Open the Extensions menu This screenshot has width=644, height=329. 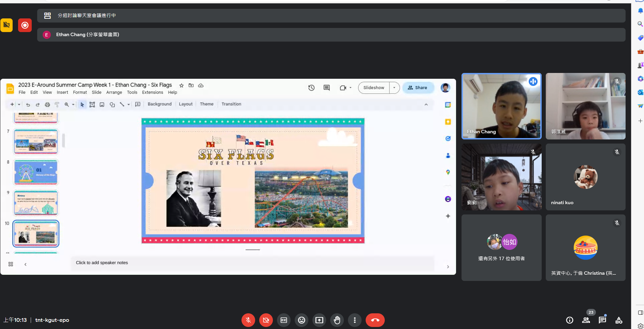click(152, 92)
